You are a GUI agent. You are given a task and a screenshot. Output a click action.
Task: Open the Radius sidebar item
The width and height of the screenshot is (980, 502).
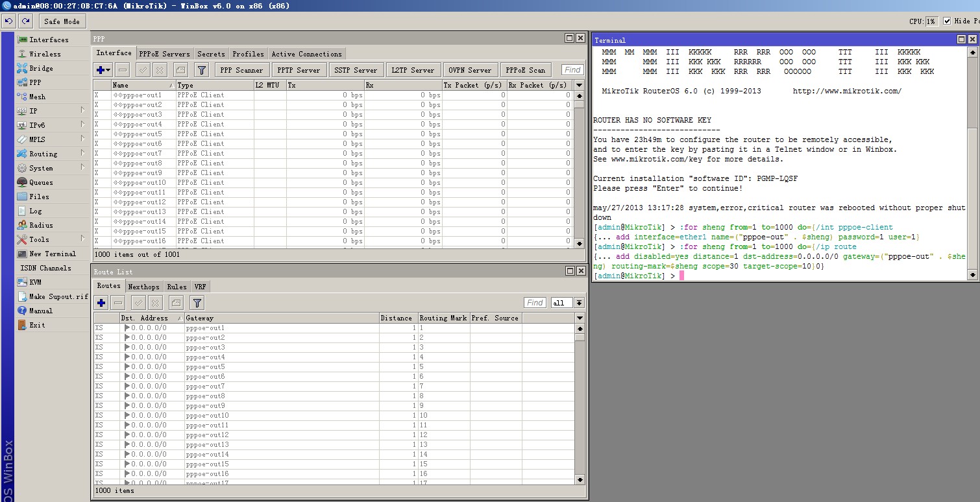pos(41,225)
